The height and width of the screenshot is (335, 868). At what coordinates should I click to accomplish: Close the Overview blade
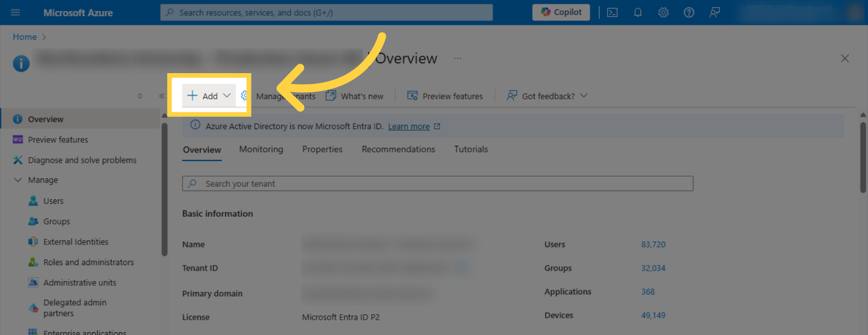point(845,58)
